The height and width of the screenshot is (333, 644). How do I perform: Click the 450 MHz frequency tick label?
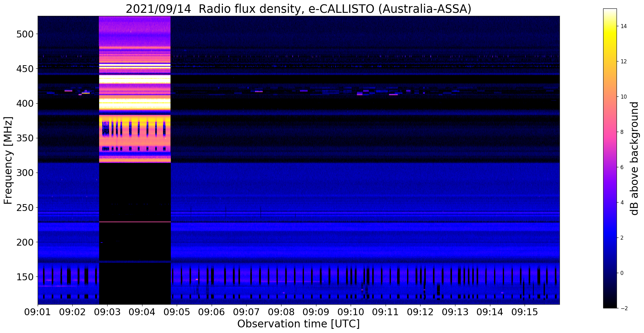[x=24, y=69]
